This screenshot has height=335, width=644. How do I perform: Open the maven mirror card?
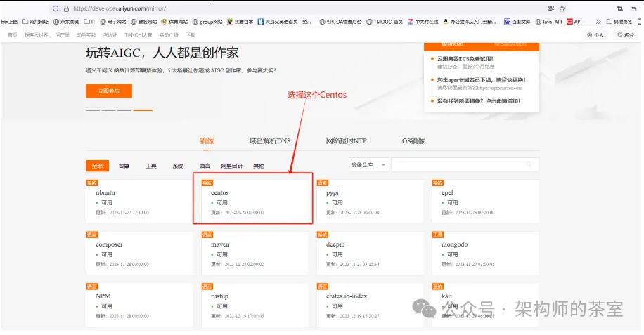click(x=255, y=253)
